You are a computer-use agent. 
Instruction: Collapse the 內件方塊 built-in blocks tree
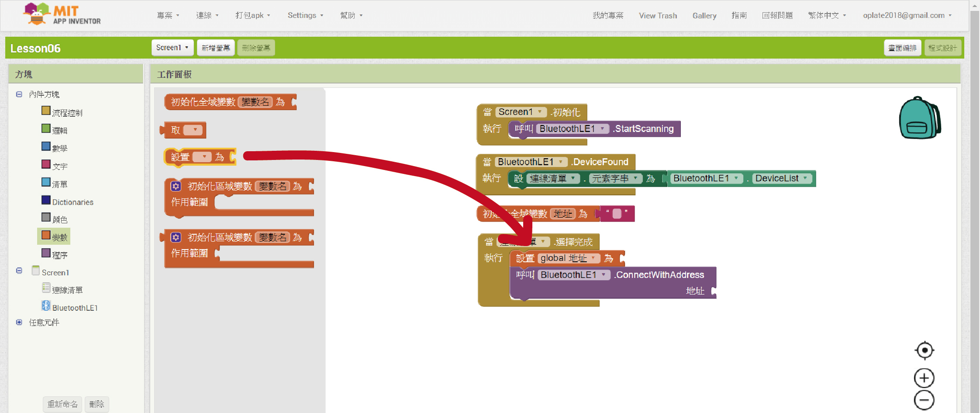click(19, 94)
